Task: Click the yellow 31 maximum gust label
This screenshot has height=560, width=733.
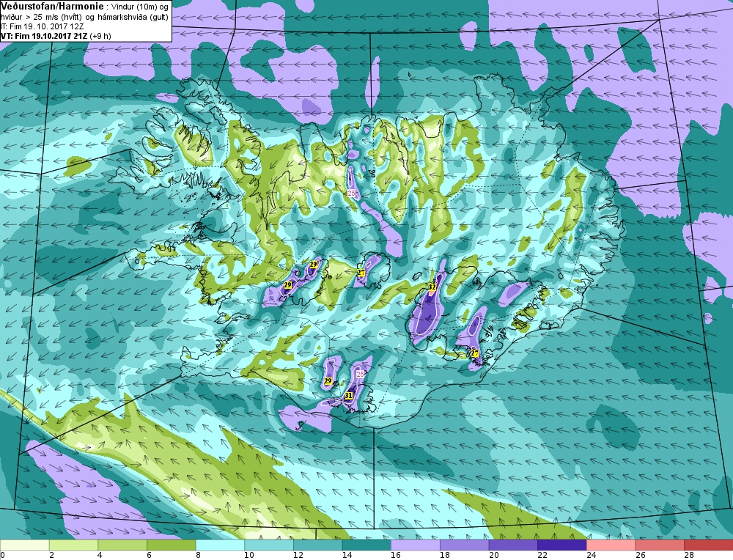Action: [348, 396]
